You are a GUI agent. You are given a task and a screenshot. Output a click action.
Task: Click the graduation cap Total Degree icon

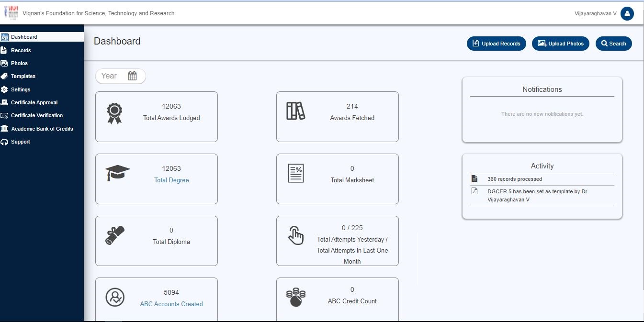(117, 173)
